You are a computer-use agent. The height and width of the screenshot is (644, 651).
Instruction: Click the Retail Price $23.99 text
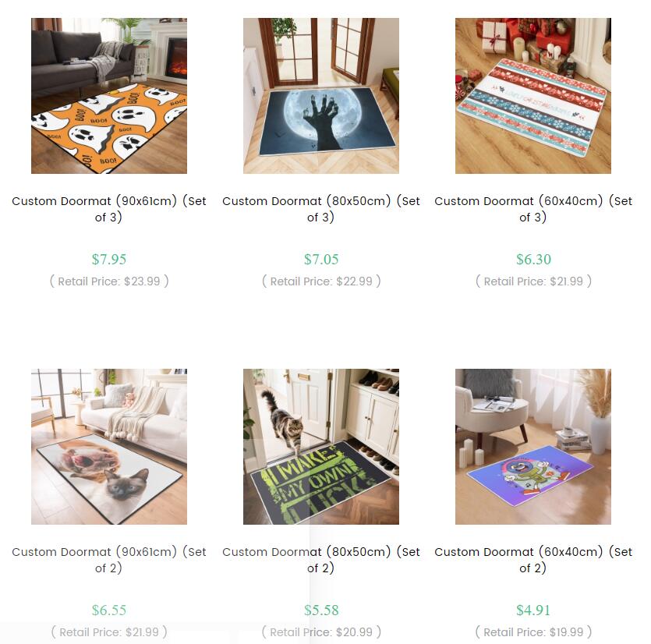pos(109,281)
